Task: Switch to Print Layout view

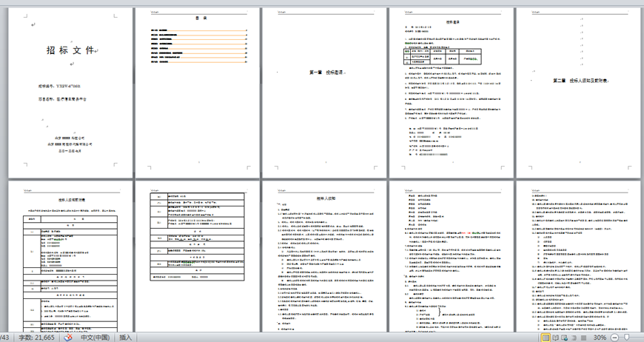Action: tap(546, 338)
